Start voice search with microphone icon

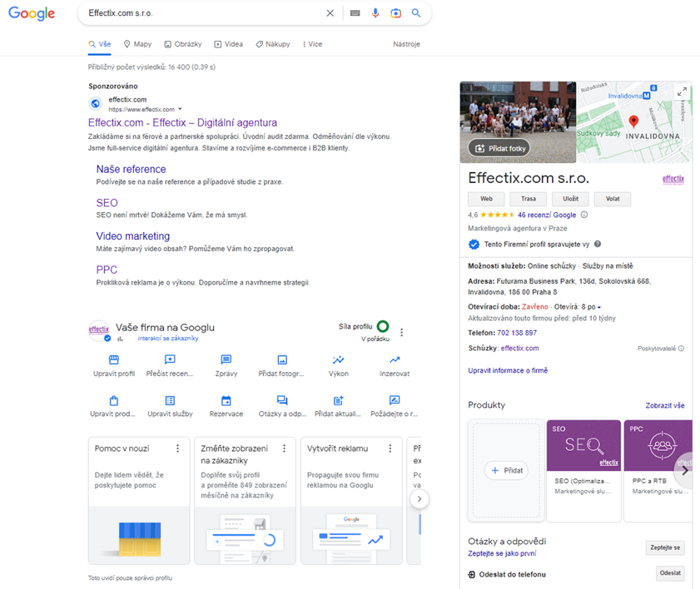pos(375,13)
